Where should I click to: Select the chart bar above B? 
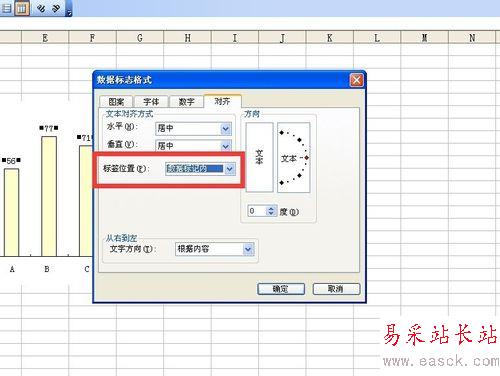[49, 196]
